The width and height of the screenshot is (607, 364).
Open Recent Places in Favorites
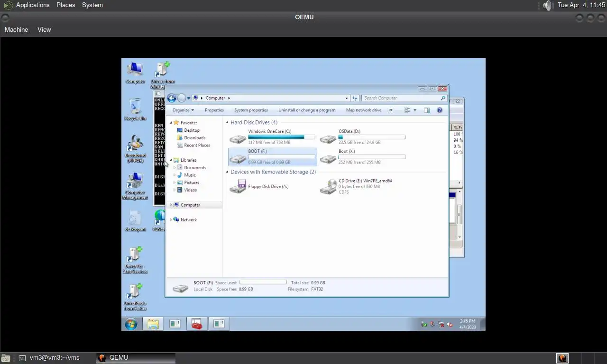(x=193, y=146)
